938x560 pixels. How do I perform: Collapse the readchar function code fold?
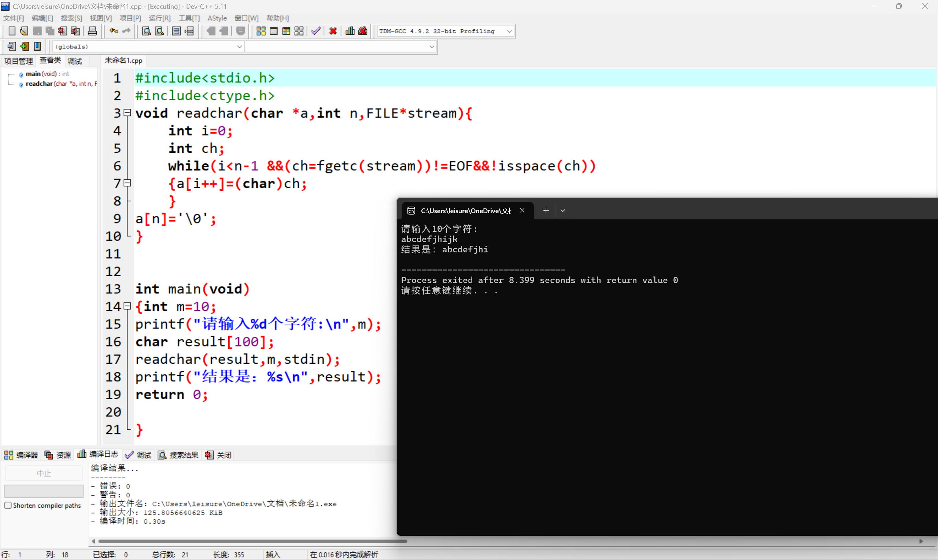127,113
